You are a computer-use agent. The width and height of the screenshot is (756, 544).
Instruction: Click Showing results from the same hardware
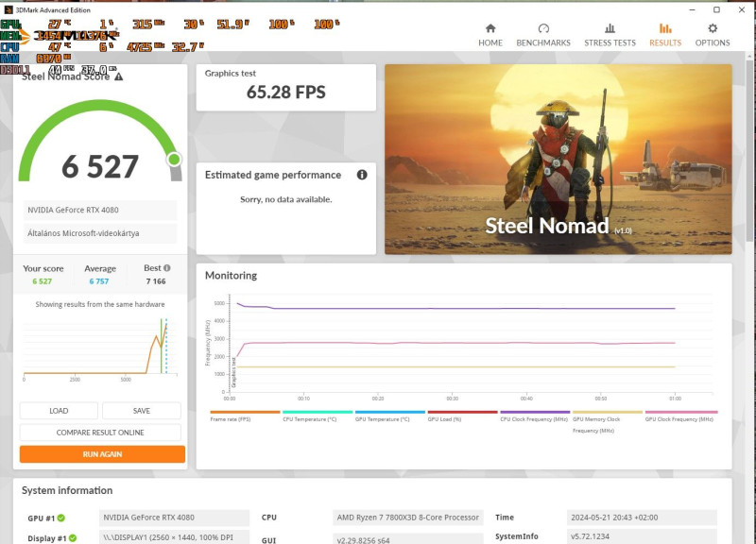click(x=100, y=304)
